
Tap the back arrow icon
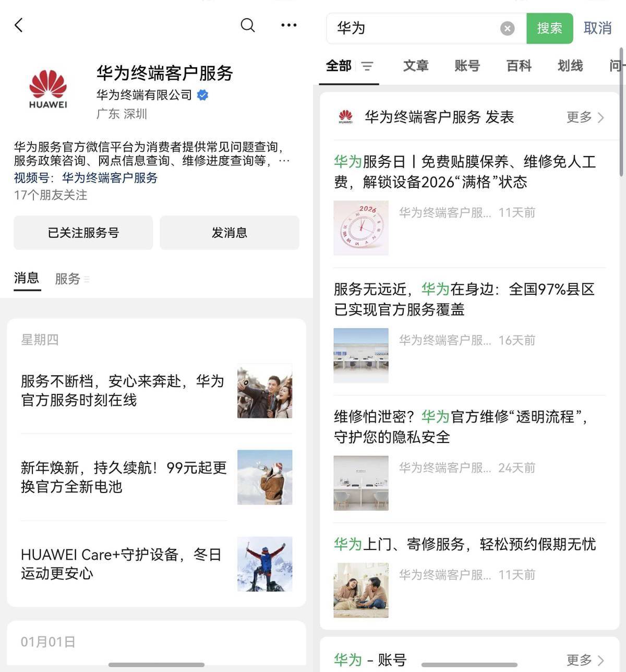[19, 25]
